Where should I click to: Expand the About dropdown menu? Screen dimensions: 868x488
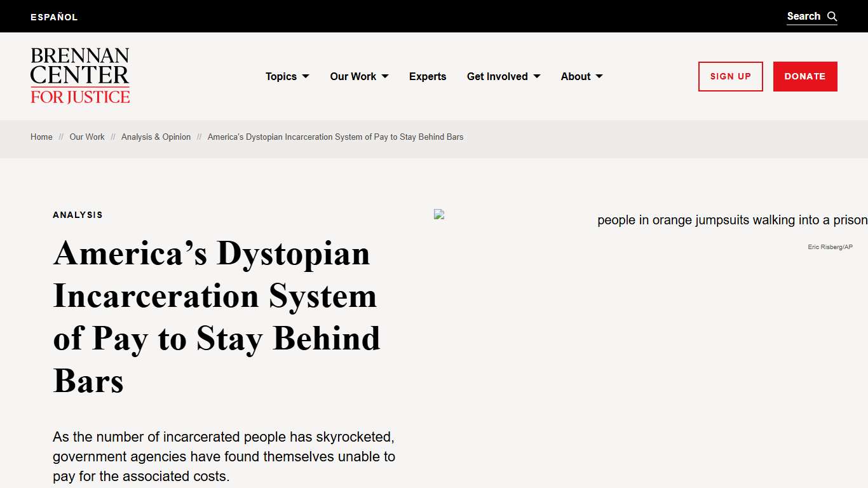pyautogui.click(x=576, y=76)
